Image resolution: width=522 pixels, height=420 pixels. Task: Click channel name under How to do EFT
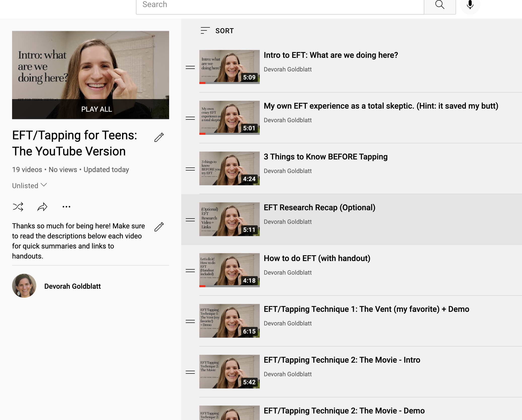coord(288,273)
